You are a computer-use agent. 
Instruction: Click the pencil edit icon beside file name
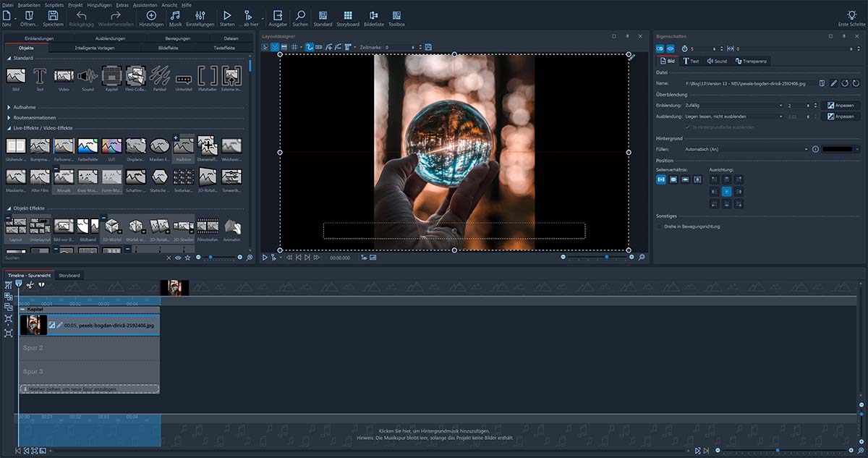click(x=833, y=84)
